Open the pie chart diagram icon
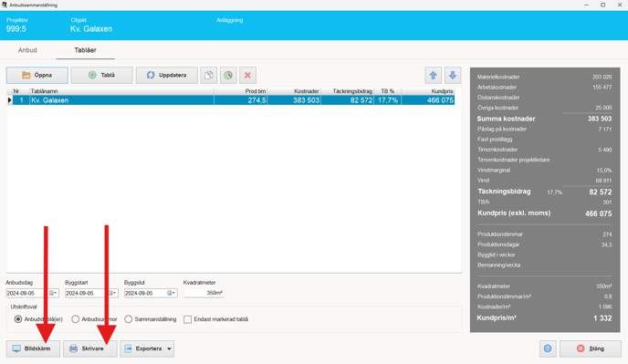Viewport: 628px width, 364px height. pos(228,76)
